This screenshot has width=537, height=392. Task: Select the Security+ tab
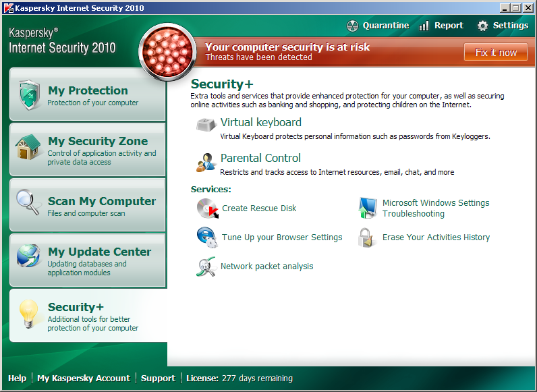click(88, 316)
